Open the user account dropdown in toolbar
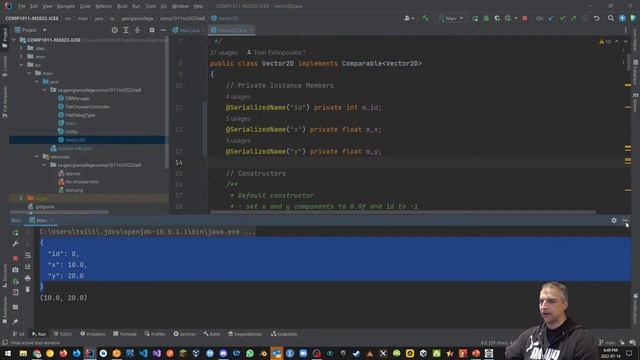The height and width of the screenshot is (360, 640). 409,18
